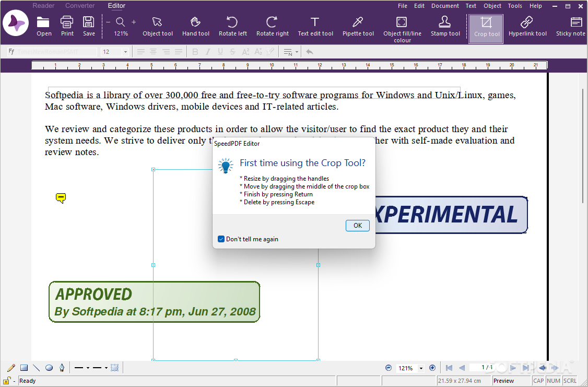Select the line drawing tool
Image resolution: width=588 pixels, height=387 pixels.
click(37, 368)
